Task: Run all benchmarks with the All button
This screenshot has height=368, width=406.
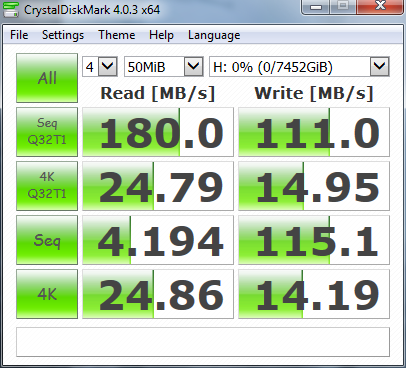Action: [47, 78]
